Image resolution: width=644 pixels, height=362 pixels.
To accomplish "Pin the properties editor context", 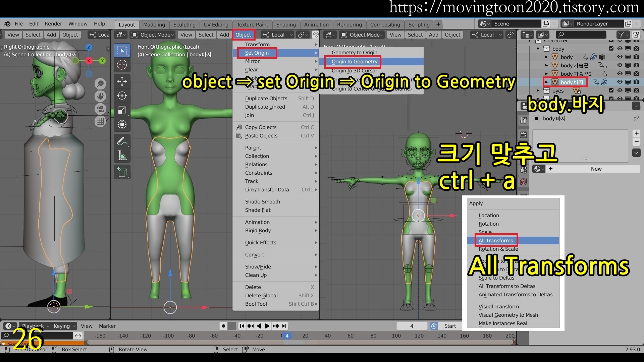I will 636,119.
